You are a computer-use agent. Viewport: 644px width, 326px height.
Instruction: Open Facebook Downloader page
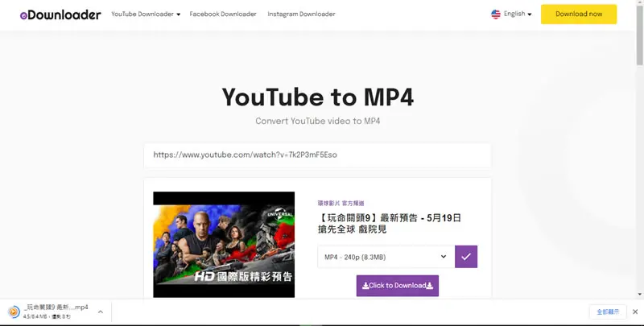point(223,14)
